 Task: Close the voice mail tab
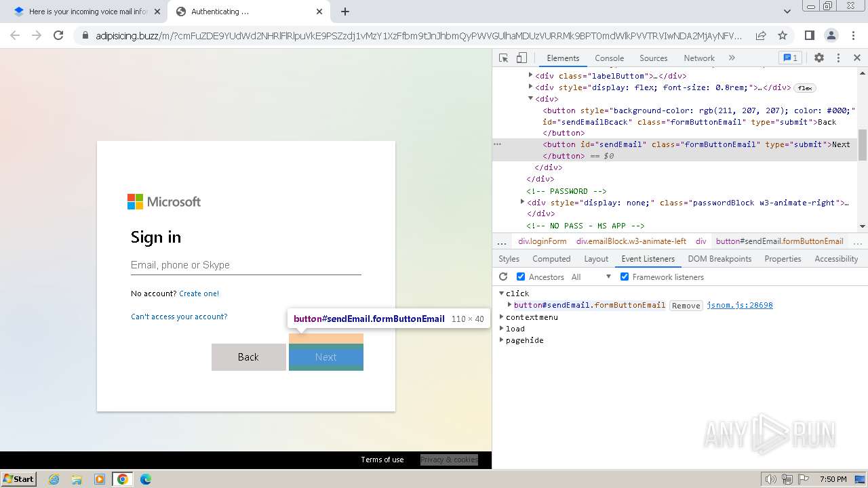tap(157, 12)
